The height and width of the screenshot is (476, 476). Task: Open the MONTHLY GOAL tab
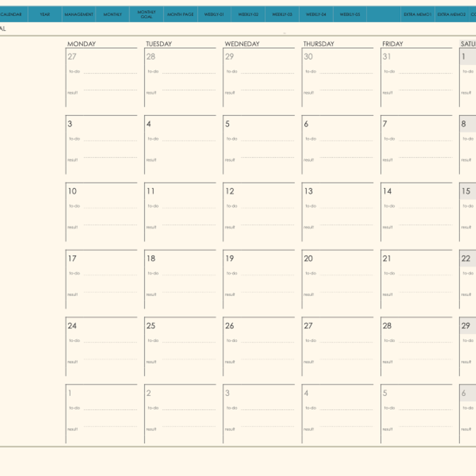pos(146,14)
